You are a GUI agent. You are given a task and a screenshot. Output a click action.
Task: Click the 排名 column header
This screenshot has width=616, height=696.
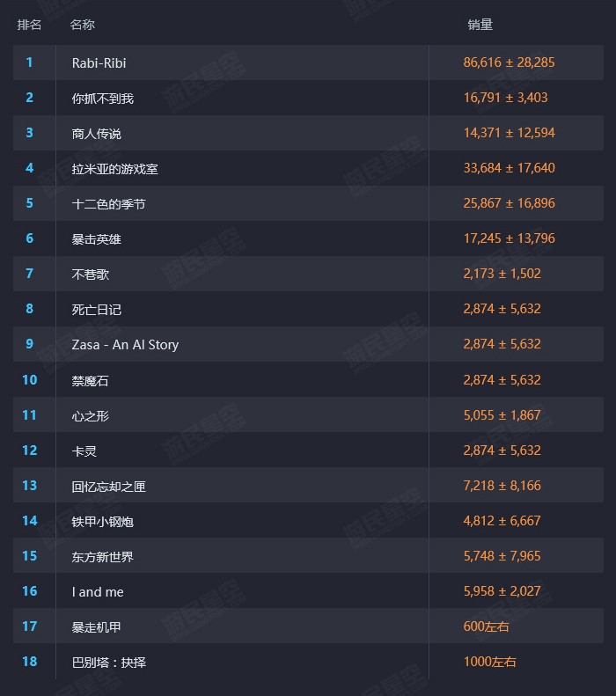(x=29, y=25)
